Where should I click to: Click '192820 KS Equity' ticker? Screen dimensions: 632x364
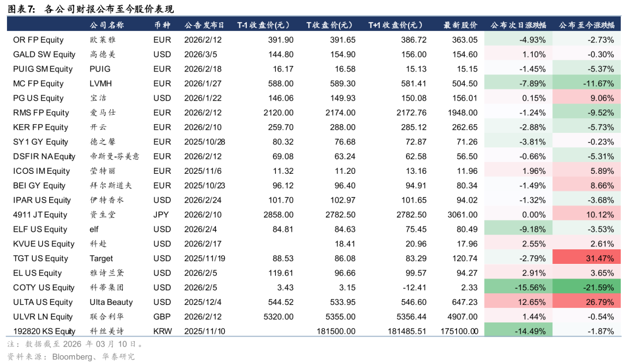tap(44, 331)
